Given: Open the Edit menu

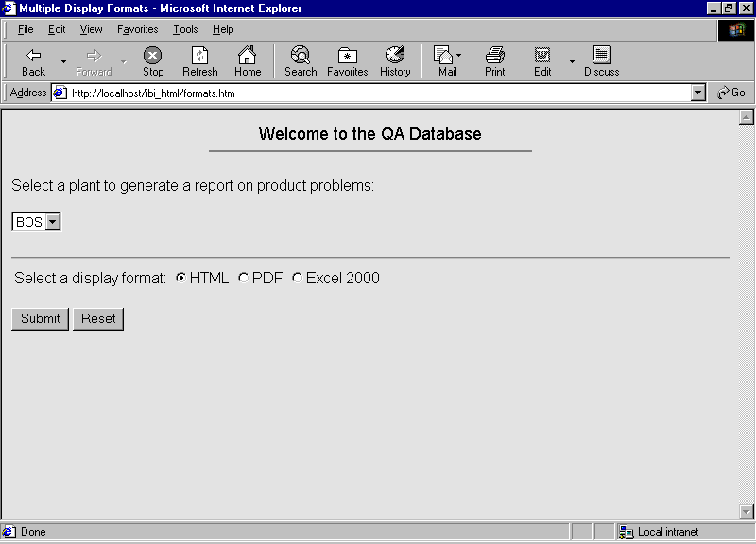Looking at the screenshot, I should coord(57,29).
